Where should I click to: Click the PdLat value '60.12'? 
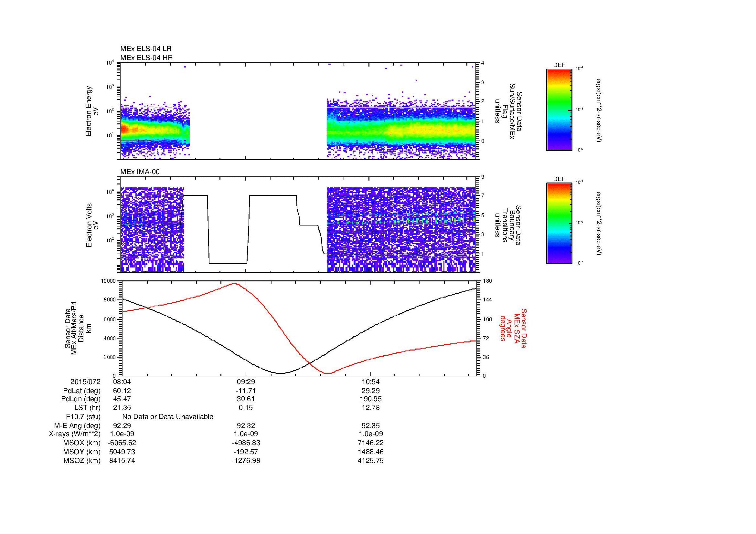[x=122, y=391]
